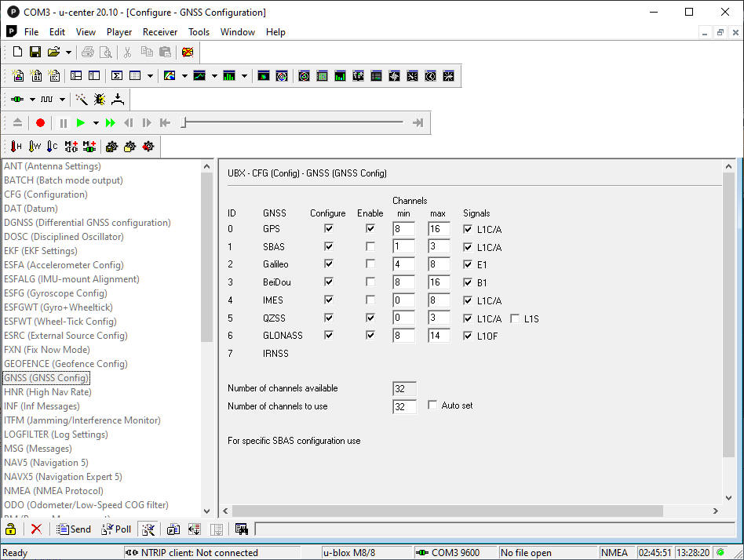Open the File menu
This screenshot has width=744, height=560.
click(31, 32)
